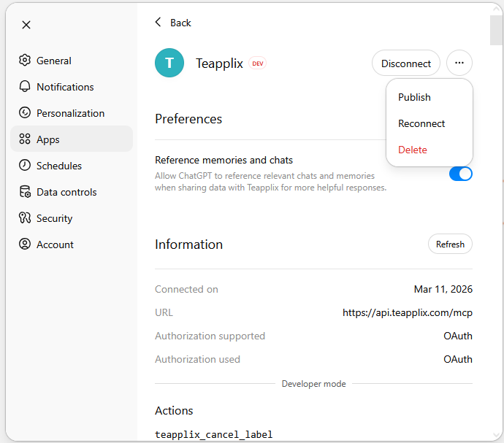Click the Account profile icon
The width and height of the screenshot is (504, 443).
click(x=25, y=244)
